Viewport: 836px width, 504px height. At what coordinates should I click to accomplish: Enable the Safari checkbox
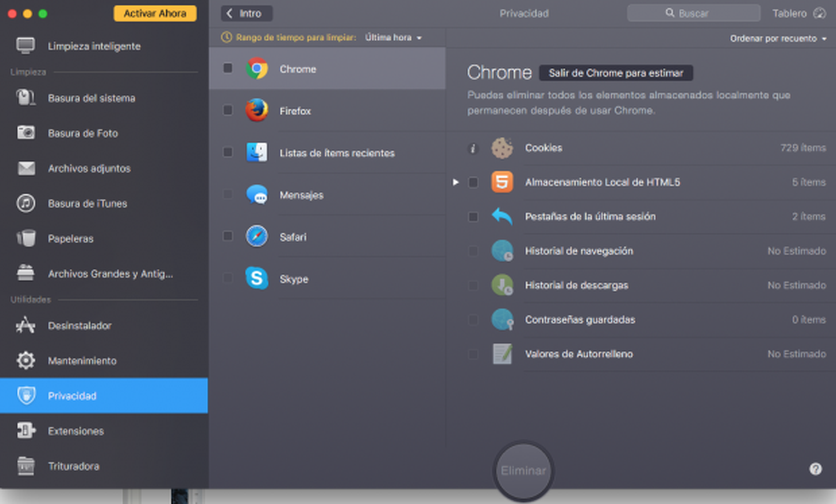click(x=228, y=236)
